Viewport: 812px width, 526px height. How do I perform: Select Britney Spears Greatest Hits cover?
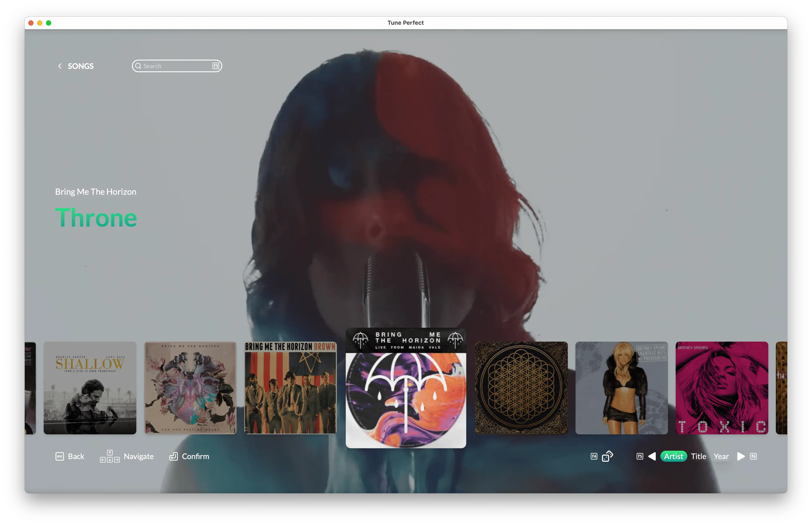(x=621, y=388)
